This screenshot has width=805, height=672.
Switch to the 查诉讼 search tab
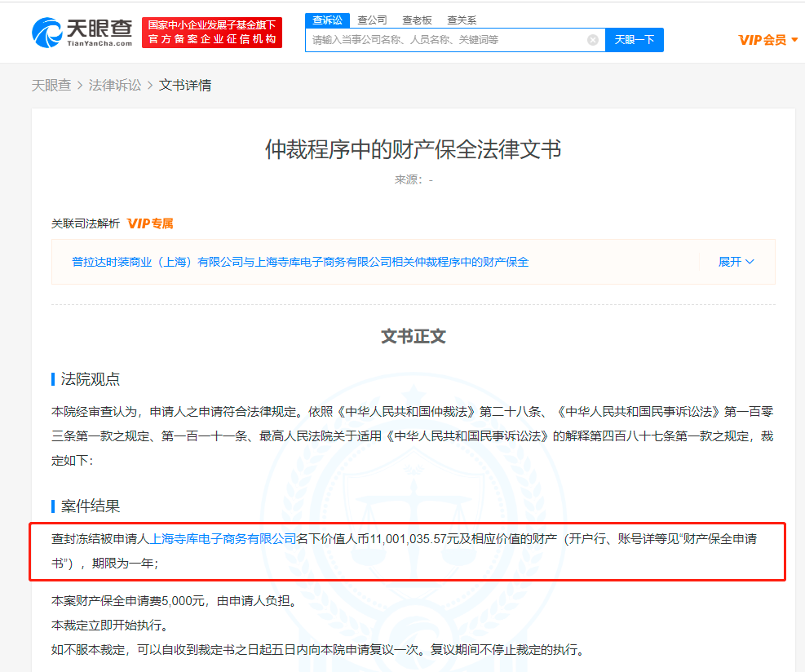point(328,20)
